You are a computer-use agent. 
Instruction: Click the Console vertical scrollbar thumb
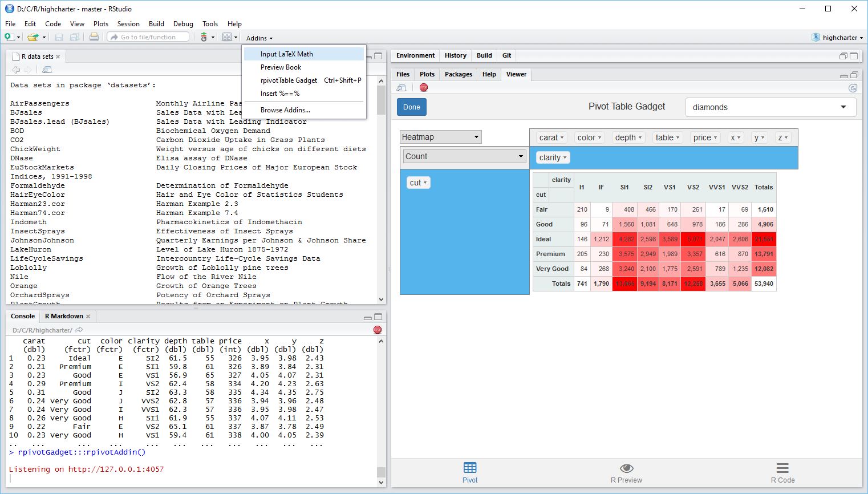(x=381, y=472)
